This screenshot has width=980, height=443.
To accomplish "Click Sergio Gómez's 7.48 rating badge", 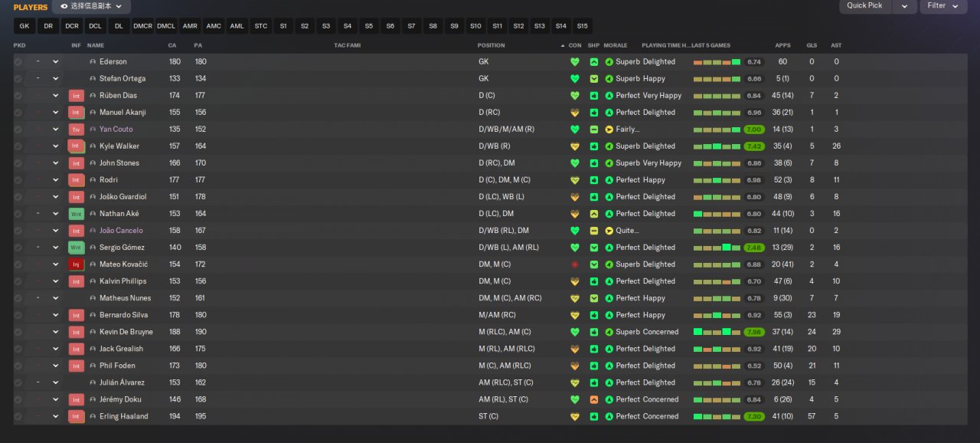I will [x=754, y=248].
